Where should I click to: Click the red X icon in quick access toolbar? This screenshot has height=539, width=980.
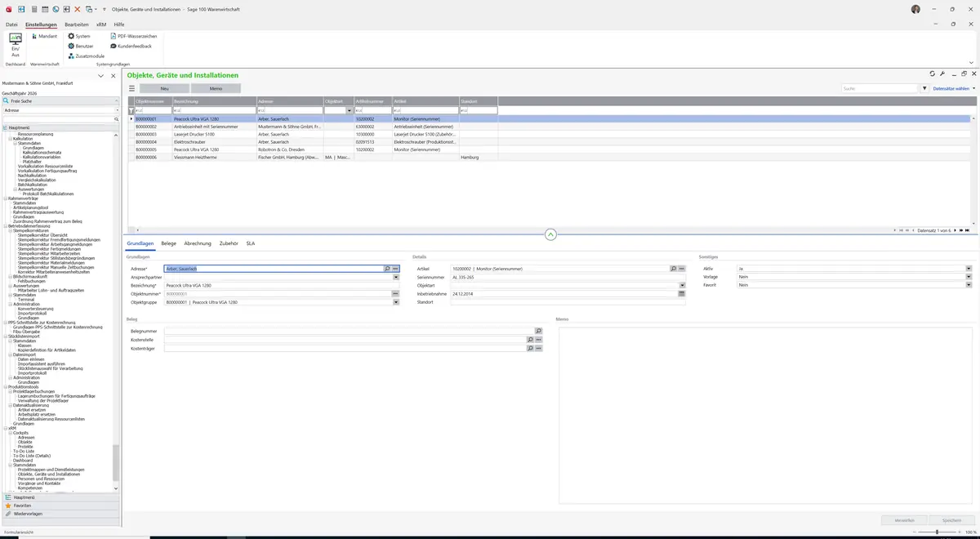77,9
